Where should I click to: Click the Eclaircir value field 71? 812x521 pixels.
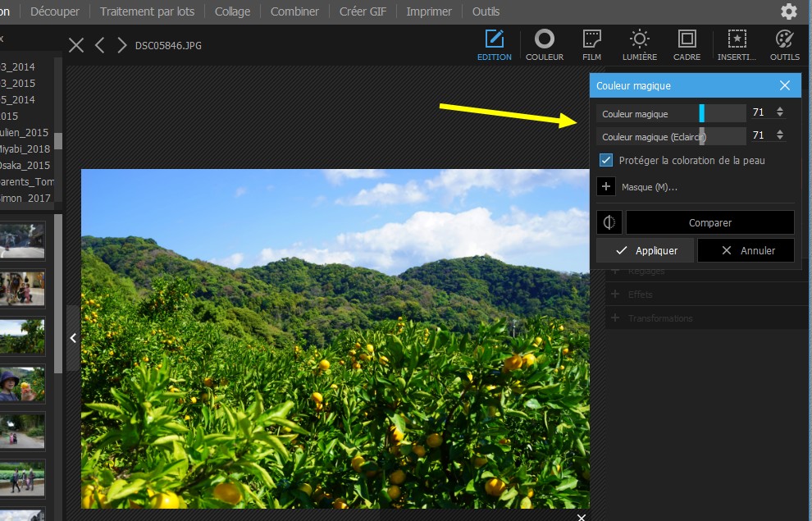click(x=760, y=135)
